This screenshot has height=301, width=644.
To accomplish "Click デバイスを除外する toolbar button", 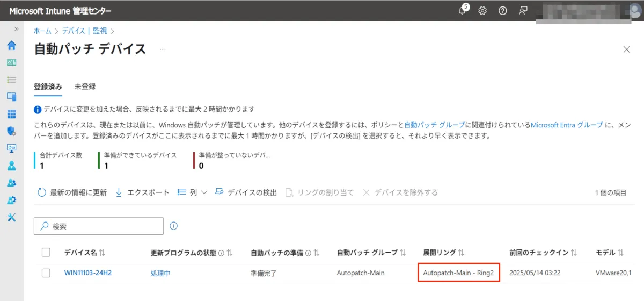I will (400, 192).
